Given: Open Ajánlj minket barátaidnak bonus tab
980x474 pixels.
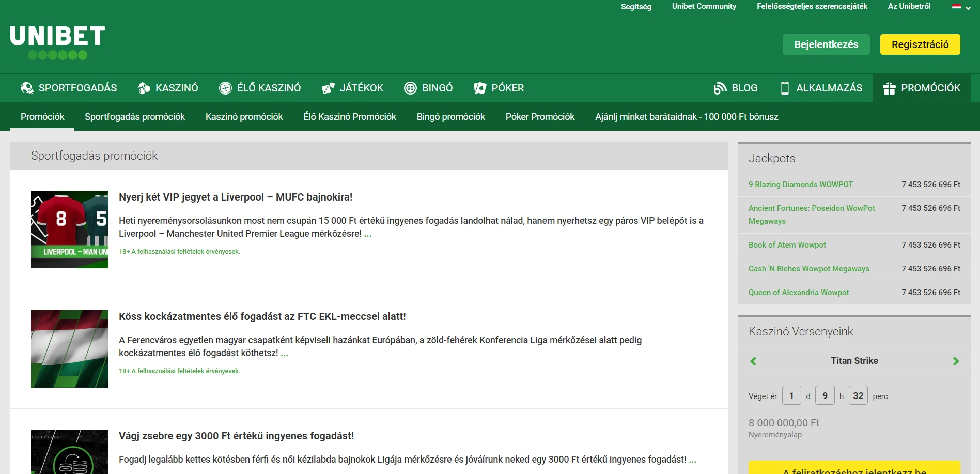Looking at the screenshot, I should click(x=687, y=117).
